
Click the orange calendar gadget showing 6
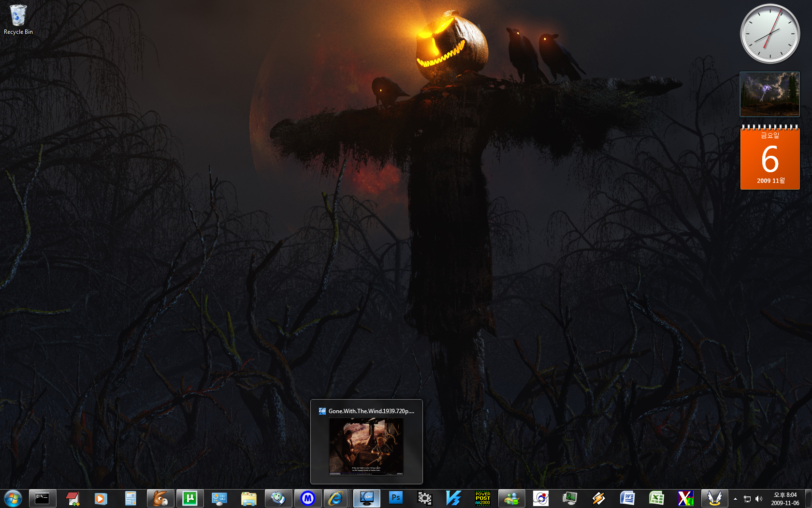click(x=770, y=157)
